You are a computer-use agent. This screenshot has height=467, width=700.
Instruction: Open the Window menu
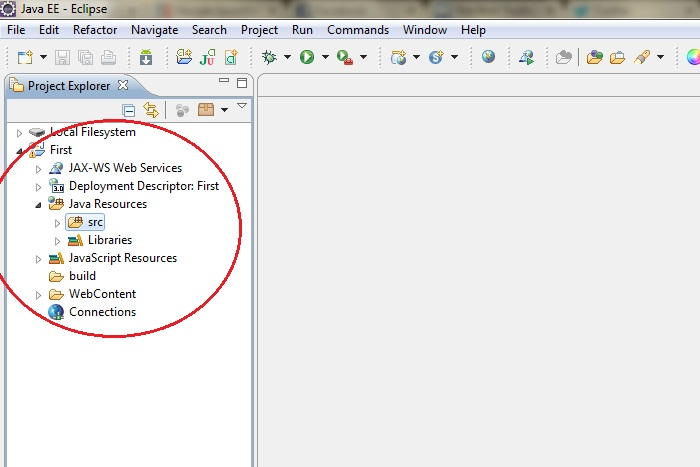(x=425, y=30)
